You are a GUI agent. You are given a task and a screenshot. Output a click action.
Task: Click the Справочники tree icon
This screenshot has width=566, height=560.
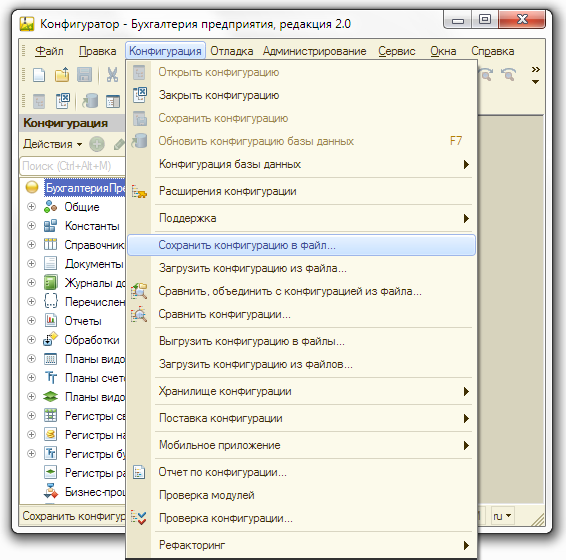click(50, 244)
